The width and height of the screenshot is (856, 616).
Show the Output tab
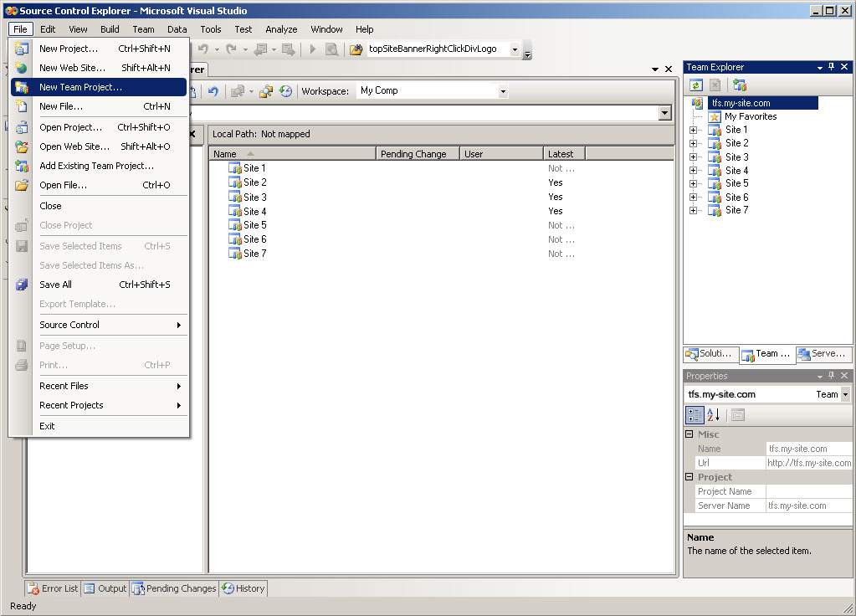[105, 588]
